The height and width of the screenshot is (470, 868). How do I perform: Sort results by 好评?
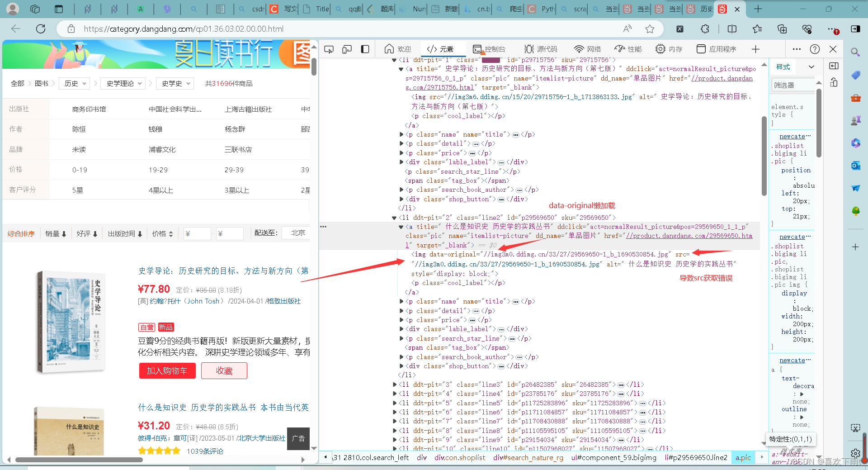click(x=87, y=233)
